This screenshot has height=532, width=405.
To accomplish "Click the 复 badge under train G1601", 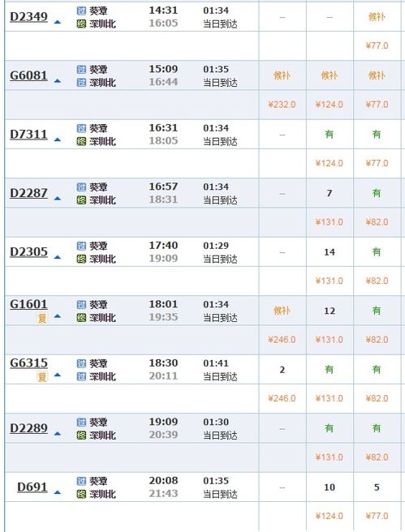I will 42,318.
